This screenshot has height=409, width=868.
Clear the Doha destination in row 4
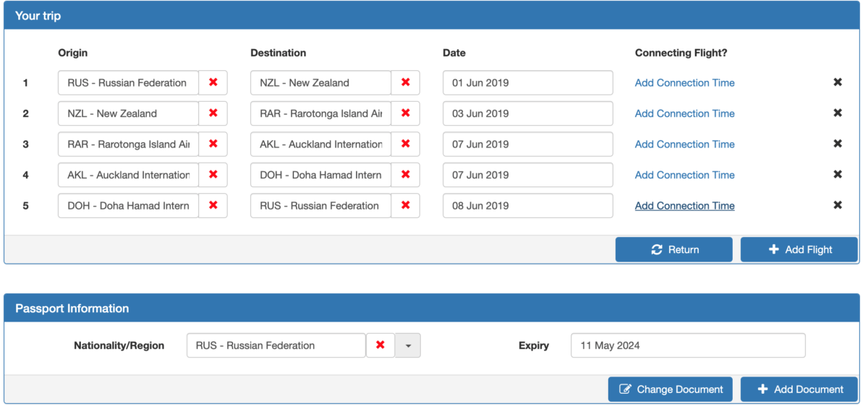coord(405,175)
